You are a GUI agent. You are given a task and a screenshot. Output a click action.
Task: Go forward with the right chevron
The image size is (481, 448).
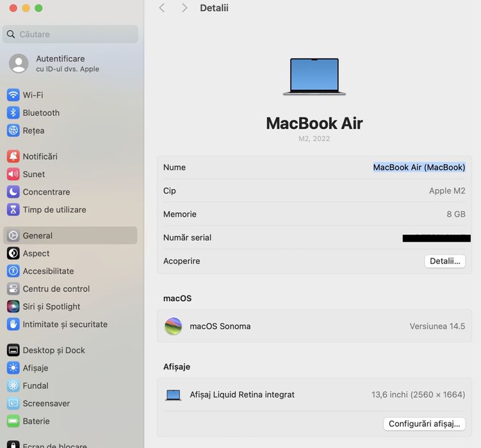[184, 8]
